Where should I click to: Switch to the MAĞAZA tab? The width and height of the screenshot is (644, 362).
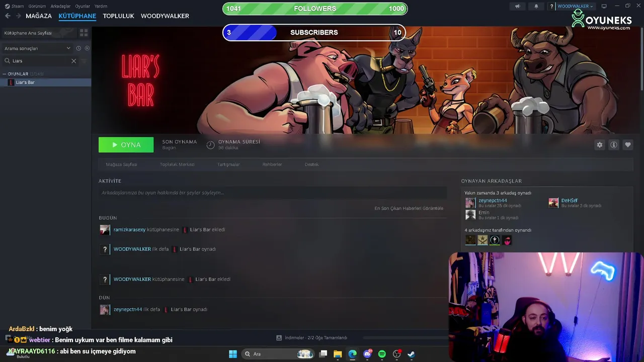point(39,16)
